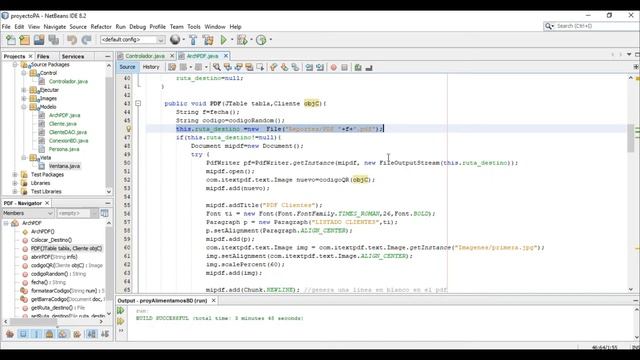Collapse the Source Packages tree node
This screenshot has height=360, width=640.
point(15,64)
